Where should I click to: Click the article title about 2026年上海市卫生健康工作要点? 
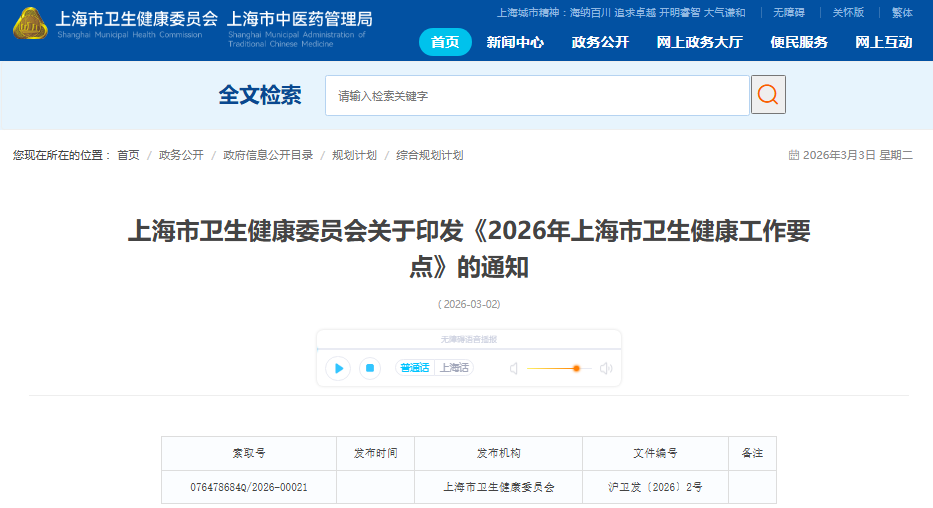[469, 249]
